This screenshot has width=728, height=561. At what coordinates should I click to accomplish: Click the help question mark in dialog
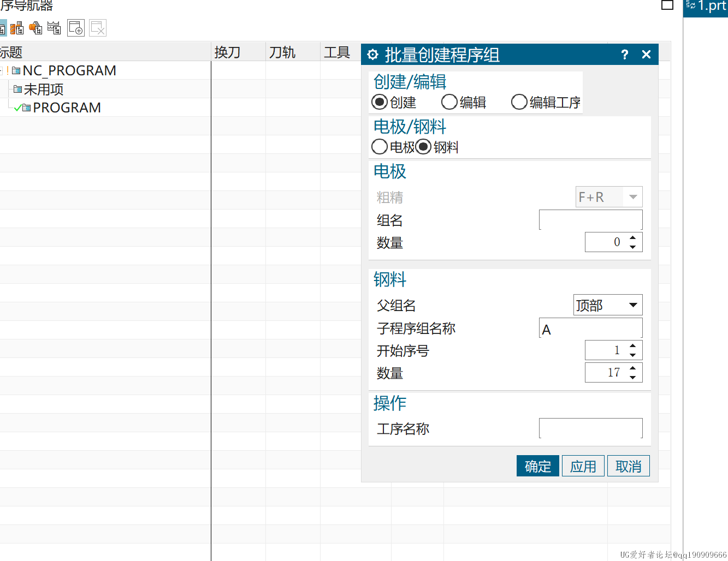[625, 55]
